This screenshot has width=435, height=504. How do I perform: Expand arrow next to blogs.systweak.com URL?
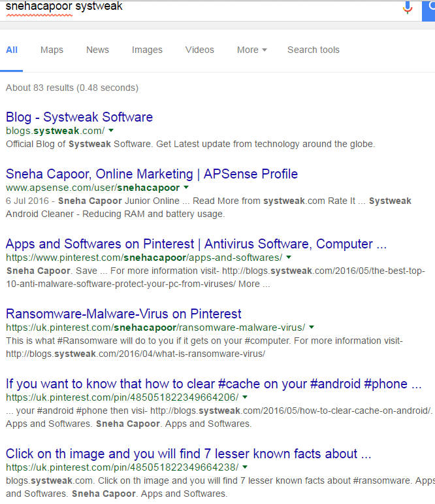[x=111, y=131]
